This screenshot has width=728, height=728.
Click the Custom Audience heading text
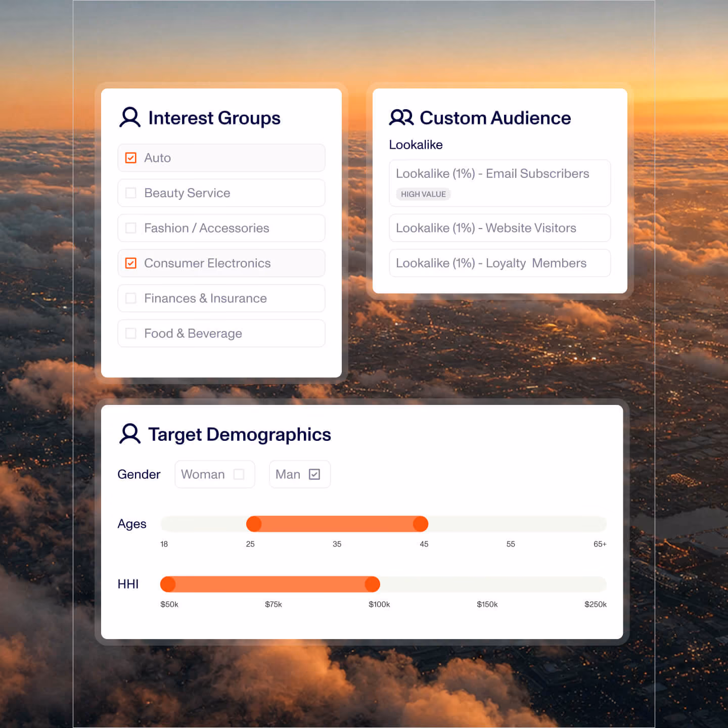[495, 118]
